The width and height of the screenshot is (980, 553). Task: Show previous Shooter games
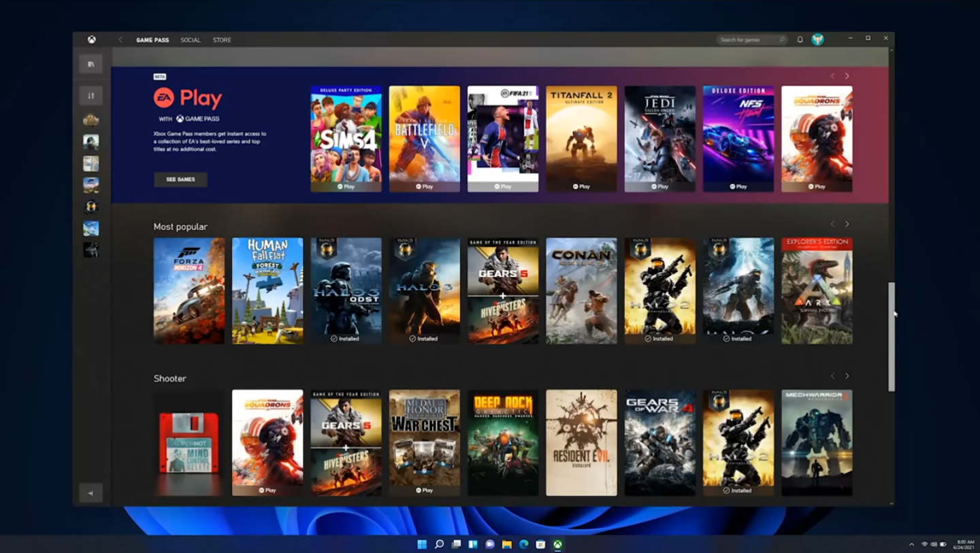[832, 375]
